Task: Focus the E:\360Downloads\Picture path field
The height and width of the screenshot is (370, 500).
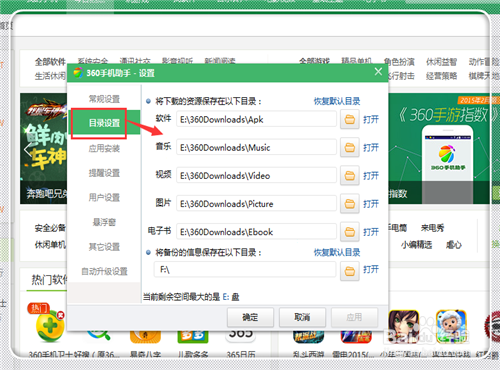Action: pyautogui.click(x=256, y=204)
